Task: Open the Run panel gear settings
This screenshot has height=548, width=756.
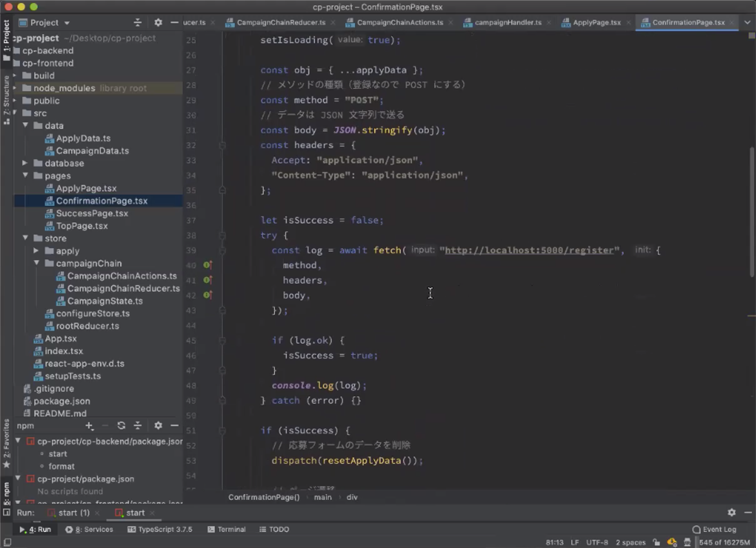Action: click(731, 512)
